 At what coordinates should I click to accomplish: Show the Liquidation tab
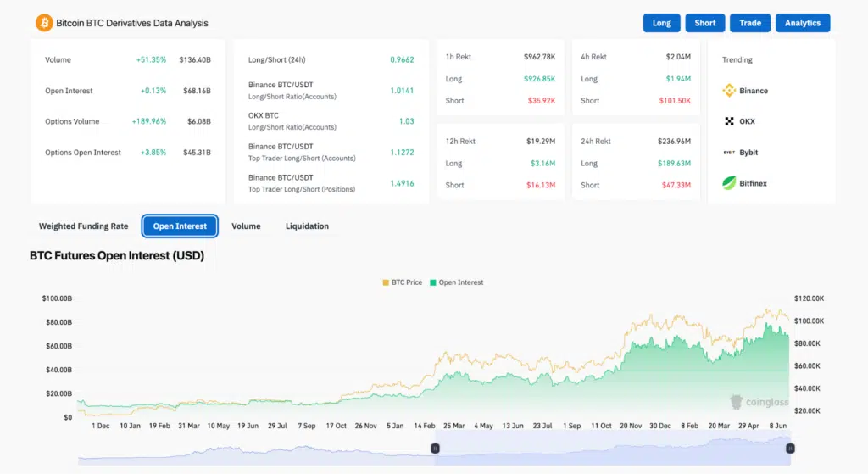click(307, 226)
